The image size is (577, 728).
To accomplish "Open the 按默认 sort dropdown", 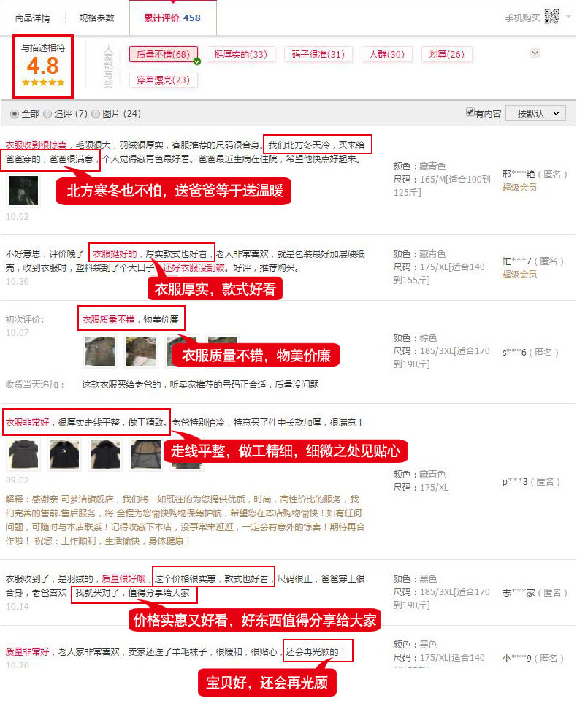I will point(535,113).
